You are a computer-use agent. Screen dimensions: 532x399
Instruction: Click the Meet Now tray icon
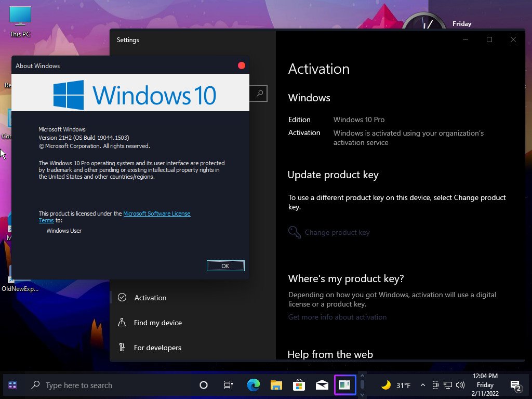(x=436, y=385)
